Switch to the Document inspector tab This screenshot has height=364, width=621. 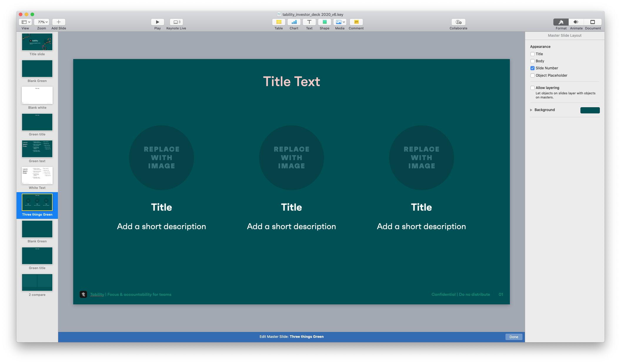592,22
